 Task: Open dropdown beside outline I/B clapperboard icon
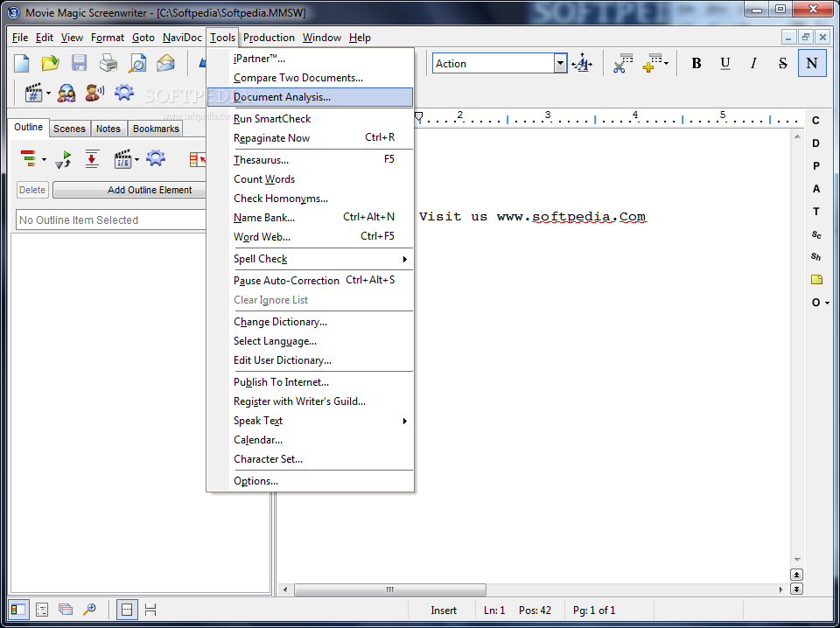click(137, 159)
